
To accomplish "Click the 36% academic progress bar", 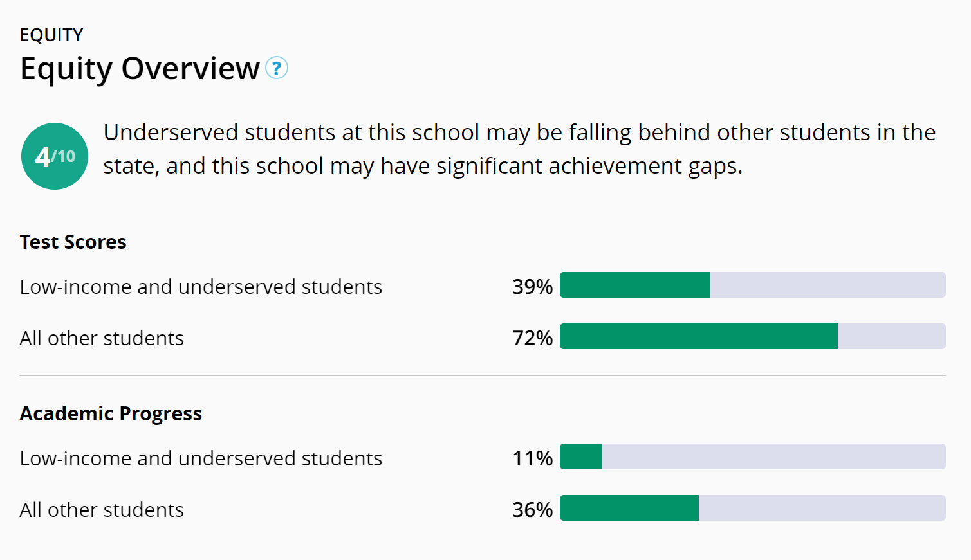I will [752, 508].
